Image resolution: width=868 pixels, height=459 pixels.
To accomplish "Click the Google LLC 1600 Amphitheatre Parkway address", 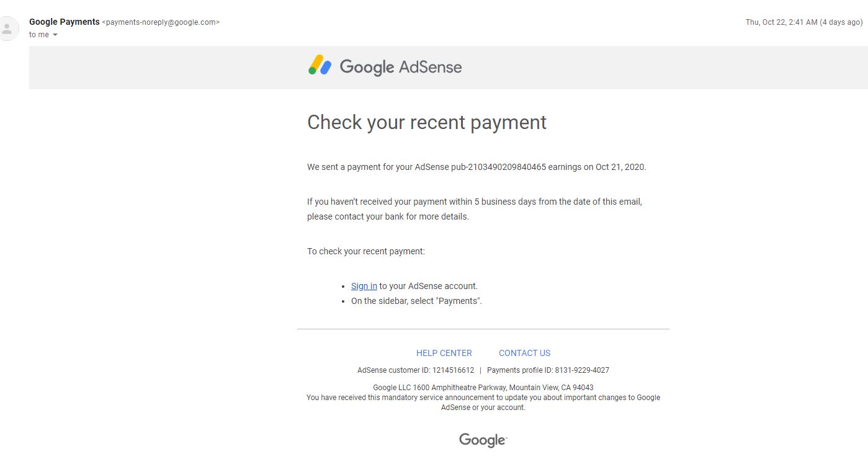I will coord(483,388).
